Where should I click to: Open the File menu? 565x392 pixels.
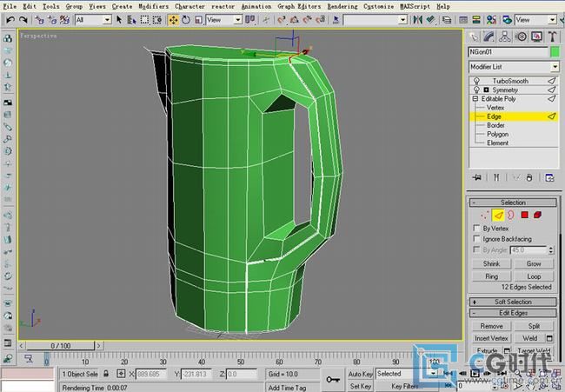coord(10,6)
